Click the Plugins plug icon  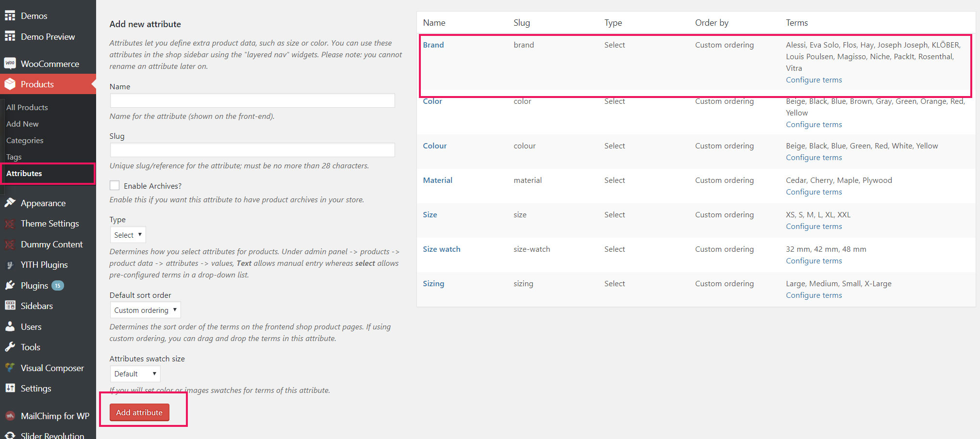(x=10, y=285)
